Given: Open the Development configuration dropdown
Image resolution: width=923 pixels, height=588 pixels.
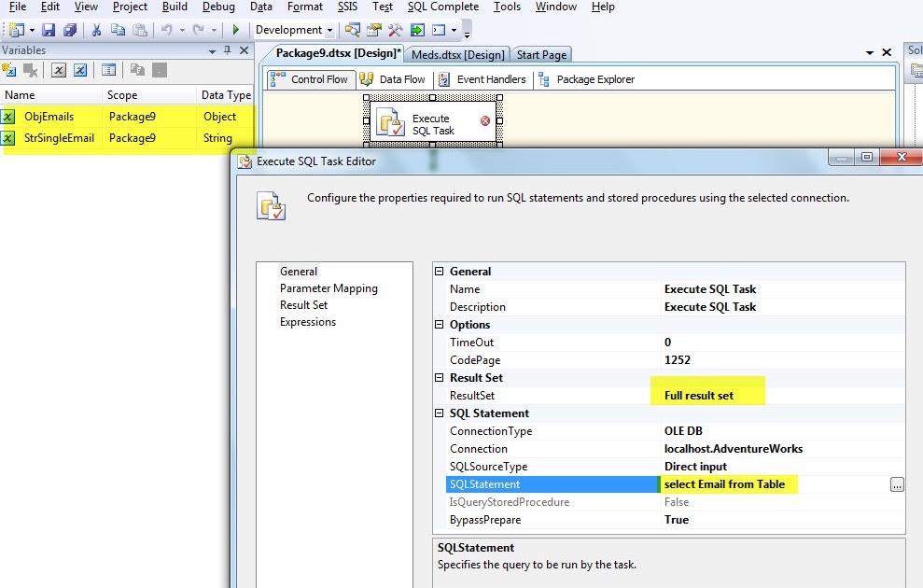Looking at the screenshot, I should pos(329,29).
